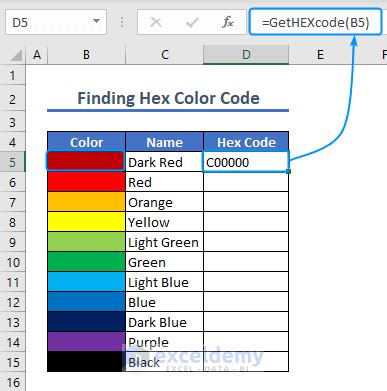Select row 1 header
Image resolution: width=387 pixels, height=391 pixels.
pyautogui.click(x=13, y=75)
